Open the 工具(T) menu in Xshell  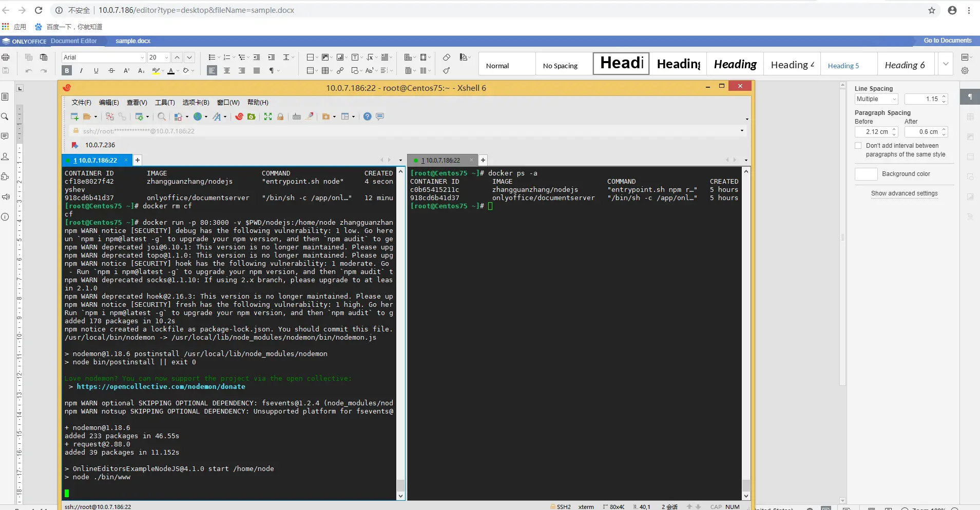(165, 103)
